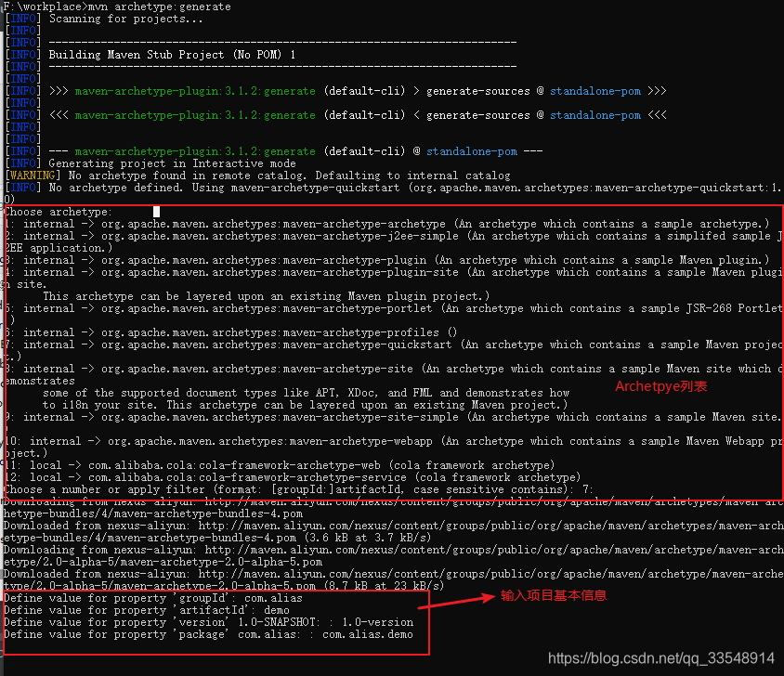
Task: Click the 'Choose archetype:' prompt
Action: 59,212
